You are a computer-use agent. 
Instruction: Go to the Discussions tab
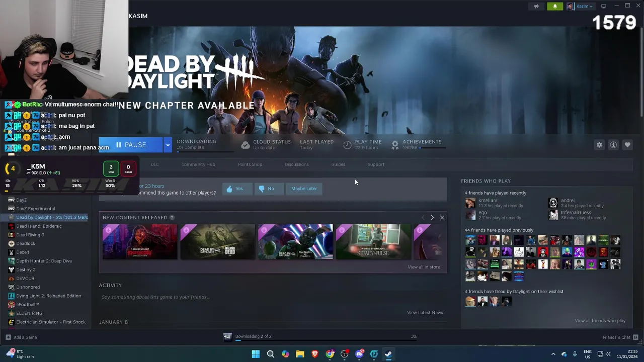coord(297,164)
